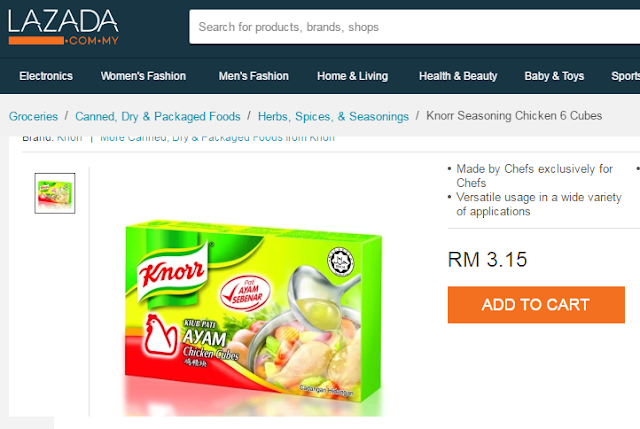
Task: Click the Made by Chefs bullet text
Action: point(534,176)
